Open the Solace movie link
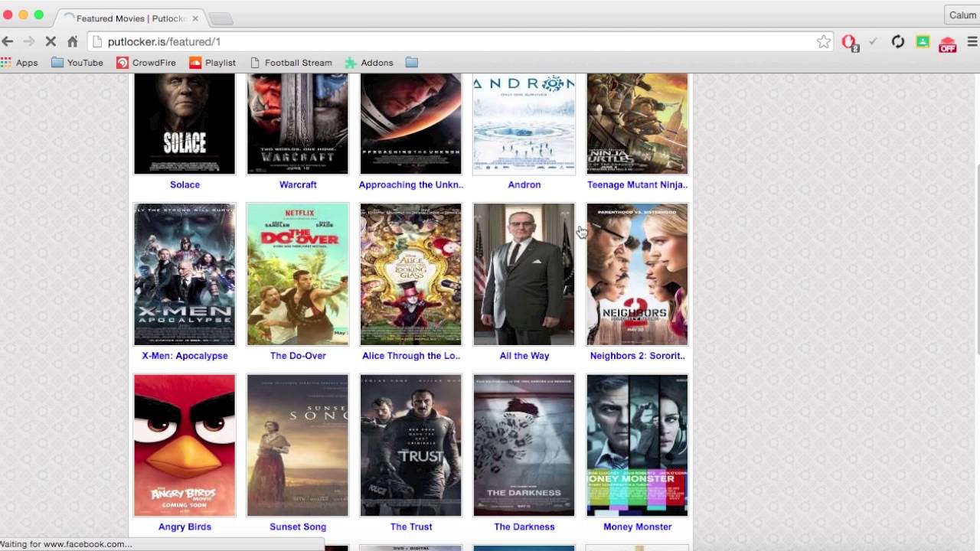The width and height of the screenshot is (980, 551). 185,184
